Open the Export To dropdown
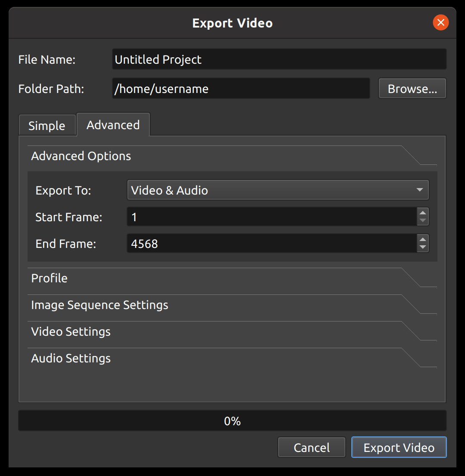465x476 pixels. (x=278, y=190)
